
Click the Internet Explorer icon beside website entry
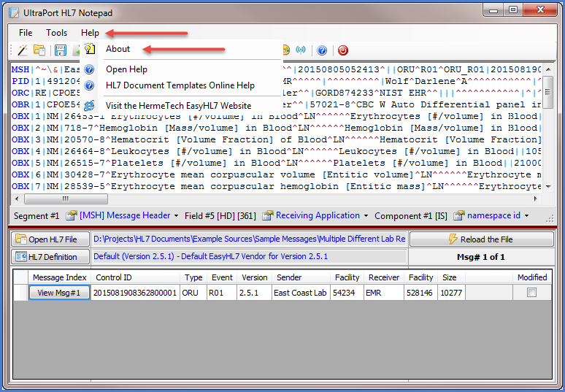(x=89, y=105)
